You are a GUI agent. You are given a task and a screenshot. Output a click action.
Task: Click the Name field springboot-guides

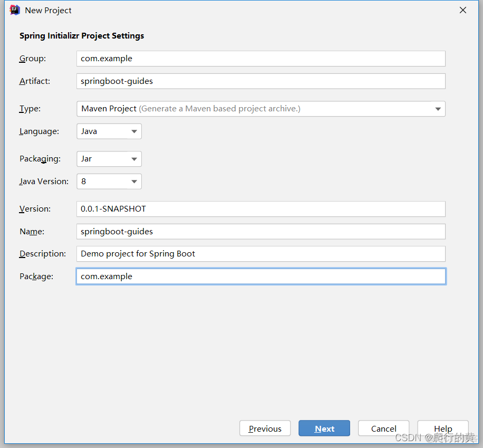point(260,232)
